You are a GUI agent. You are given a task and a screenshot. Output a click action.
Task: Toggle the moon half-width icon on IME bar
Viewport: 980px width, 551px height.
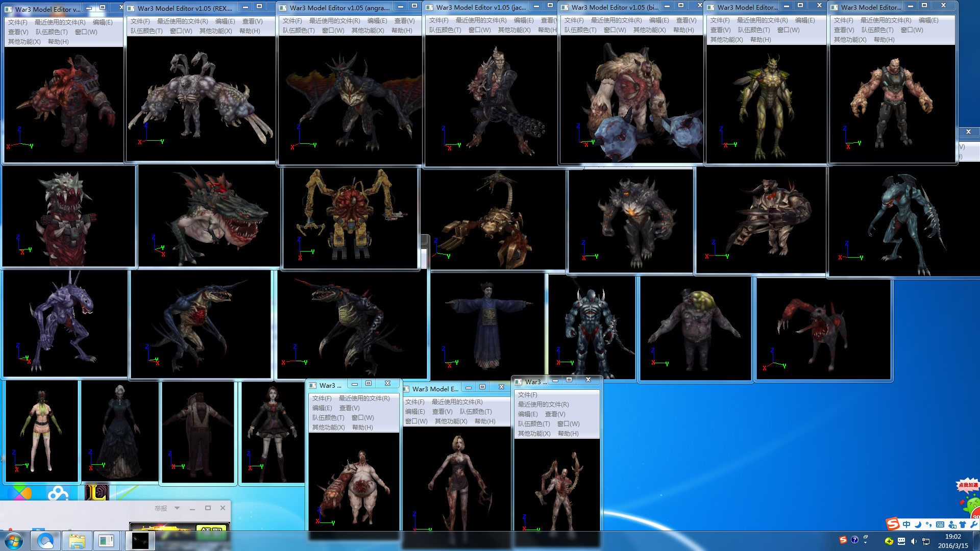tap(917, 524)
